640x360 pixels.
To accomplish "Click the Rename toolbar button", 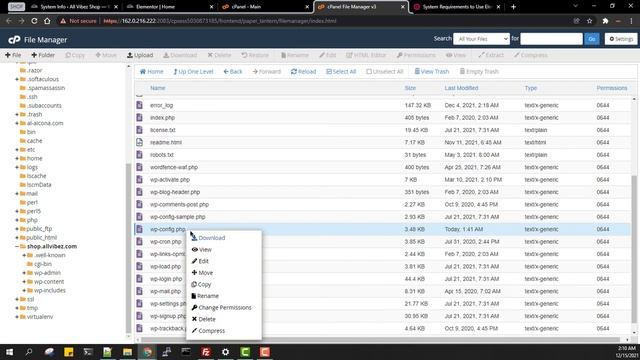I will [x=295, y=55].
